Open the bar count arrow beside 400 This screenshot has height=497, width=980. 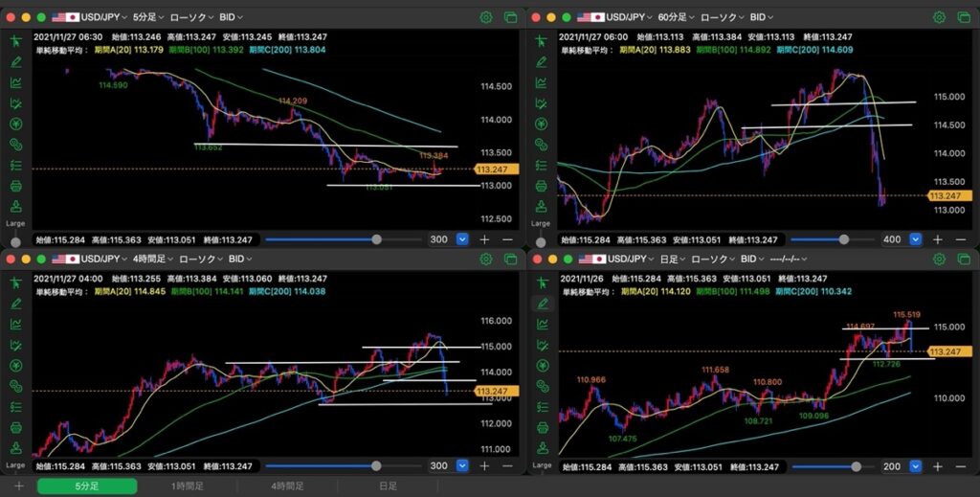pyautogui.click(x=916, y=239)
